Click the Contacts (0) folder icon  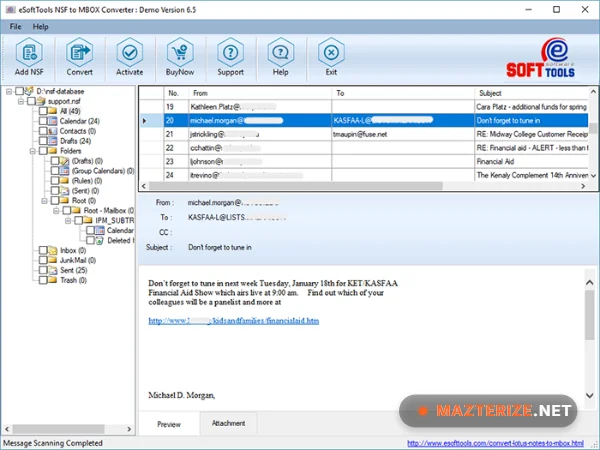53,131
